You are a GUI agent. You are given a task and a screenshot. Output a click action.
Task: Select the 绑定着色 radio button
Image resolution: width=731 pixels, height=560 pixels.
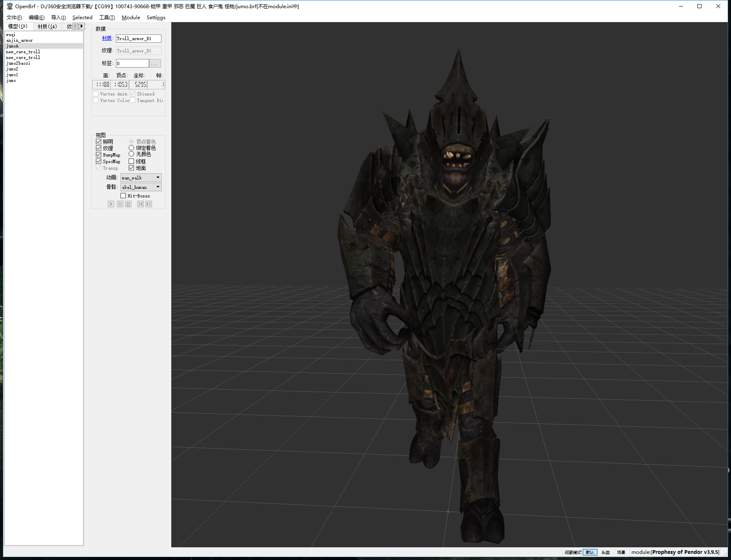click(132, 148)
